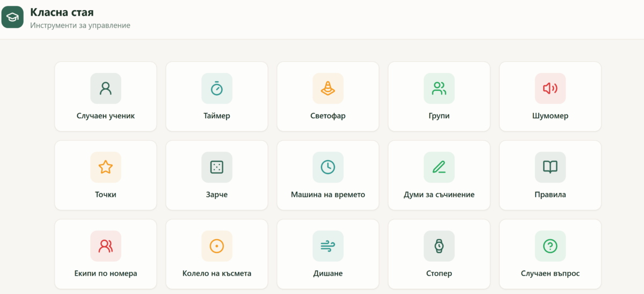Click the Шумомер speaker icon
Viewport: 644px width, 294px height.
(x=550, y=88)
